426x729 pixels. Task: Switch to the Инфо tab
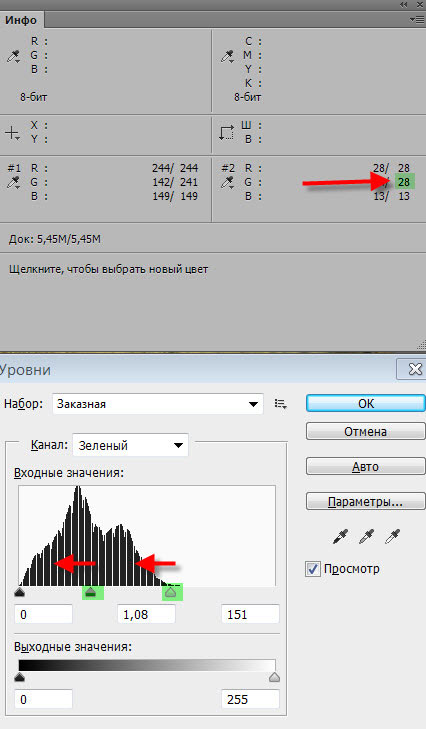coord(21,20)
